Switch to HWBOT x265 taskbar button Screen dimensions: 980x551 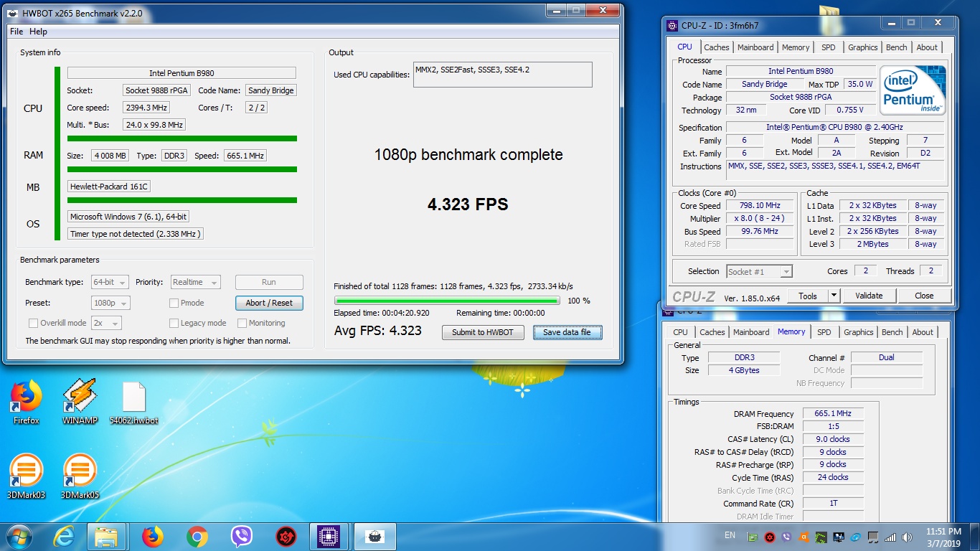coord(374,537)
